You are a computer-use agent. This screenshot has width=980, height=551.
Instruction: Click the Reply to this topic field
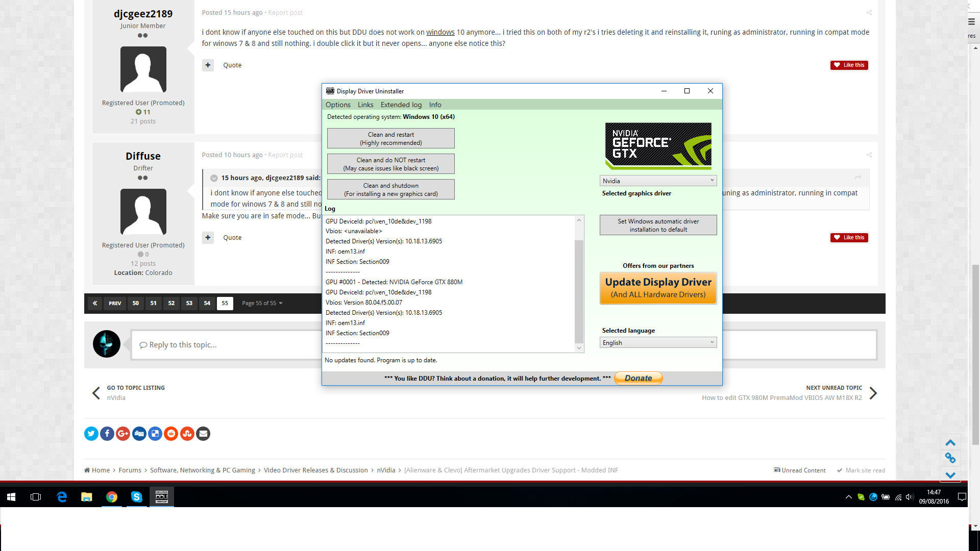(225, 345)
